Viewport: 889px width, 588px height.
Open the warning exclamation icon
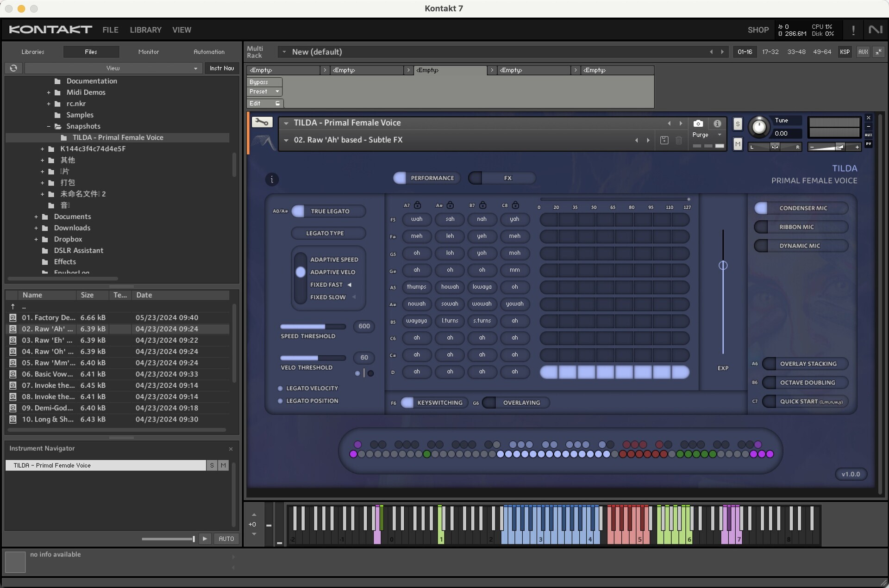[853, 30]
